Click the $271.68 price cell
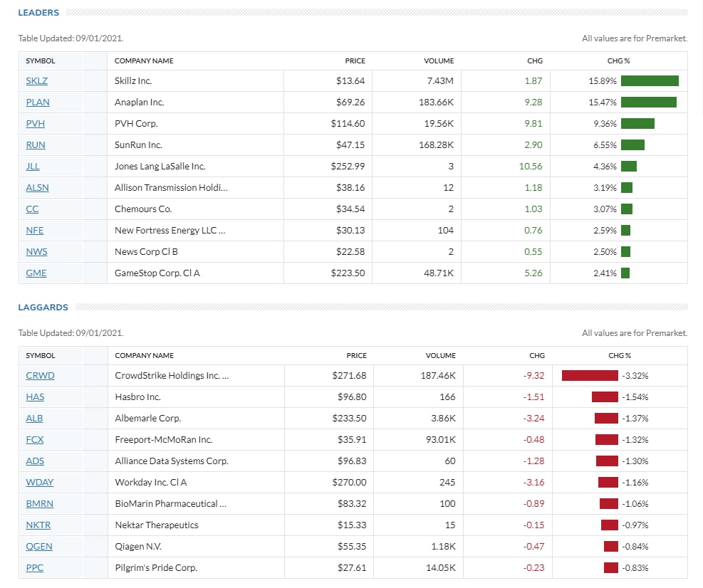 (349, 376)
